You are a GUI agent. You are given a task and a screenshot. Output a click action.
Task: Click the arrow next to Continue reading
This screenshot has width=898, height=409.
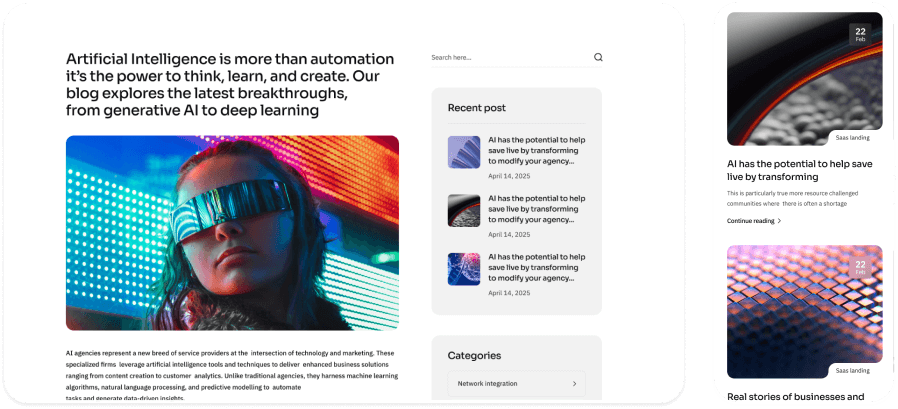780,220
